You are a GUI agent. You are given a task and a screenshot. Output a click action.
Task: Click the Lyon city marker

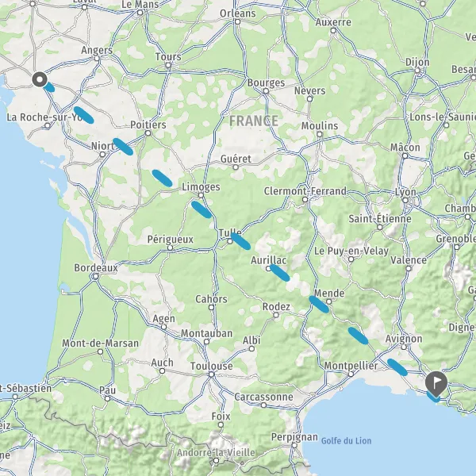(405, 201)
